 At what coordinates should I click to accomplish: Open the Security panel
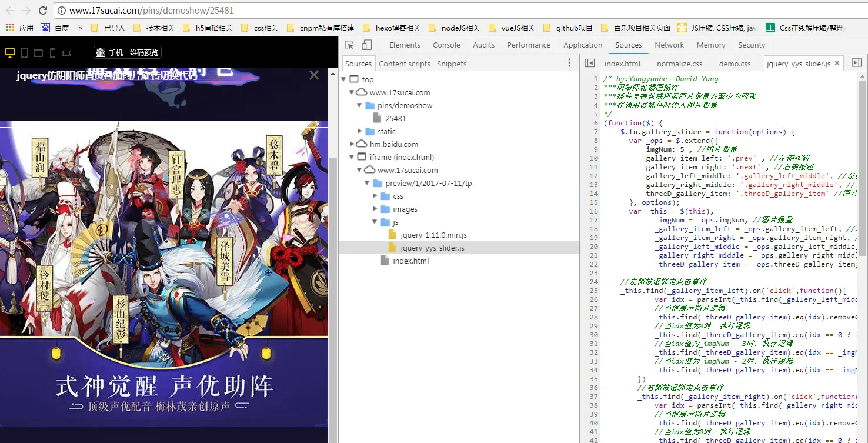[x=752, y=45]
